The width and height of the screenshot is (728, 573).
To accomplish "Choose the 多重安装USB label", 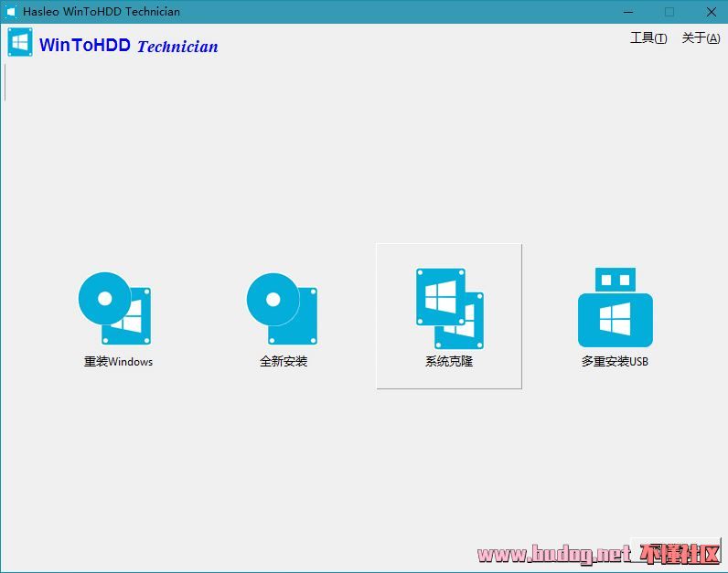I will click(615, 361).
